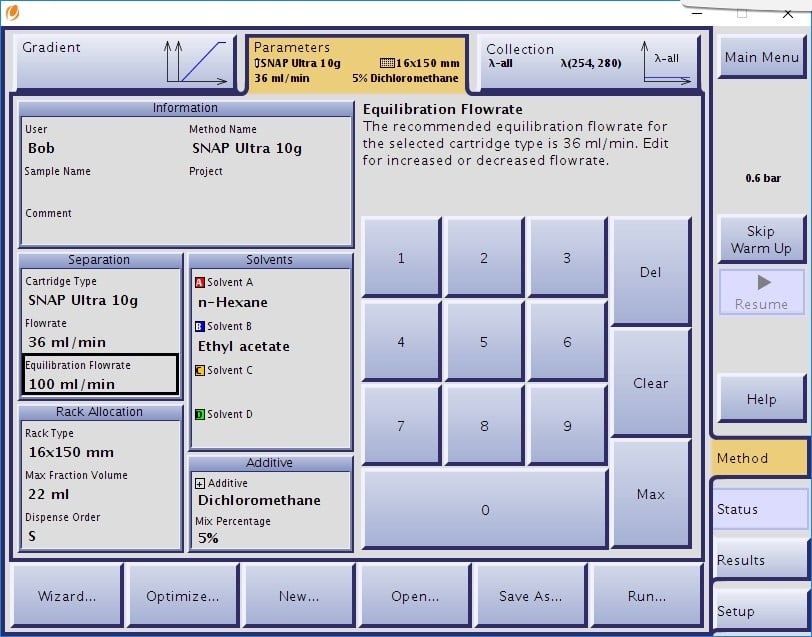This screenshot has height=637, width=812.
Task: Click the red Solvent A icon
Action: click(200, 283)
